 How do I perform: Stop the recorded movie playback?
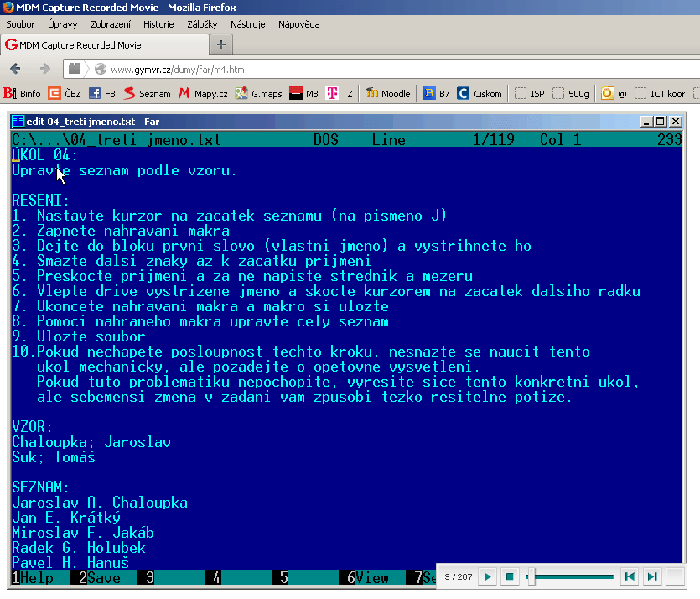(508, 576)
